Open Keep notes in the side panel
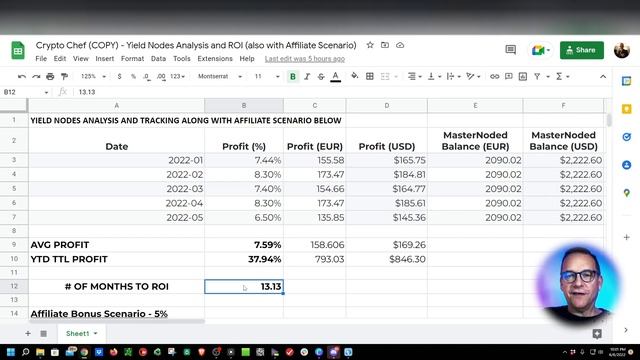The height and width of the screenshot is (360, 640). tap(627, 109)
